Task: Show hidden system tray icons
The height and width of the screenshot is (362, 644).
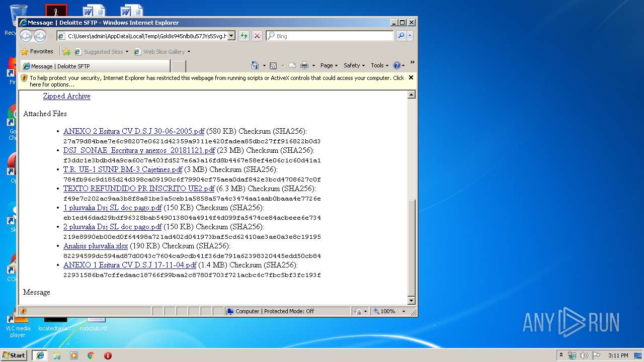Action: click(x=561, y=355)
